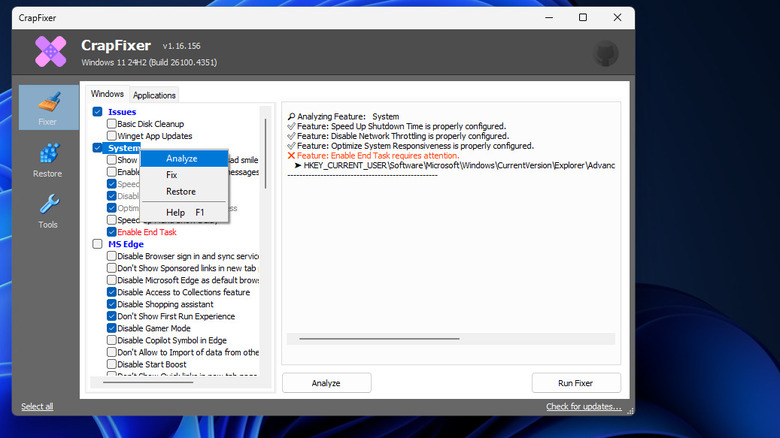
Task: Check Disable Microsoft Edge as default browser
Action: click(x=112, y=280)
